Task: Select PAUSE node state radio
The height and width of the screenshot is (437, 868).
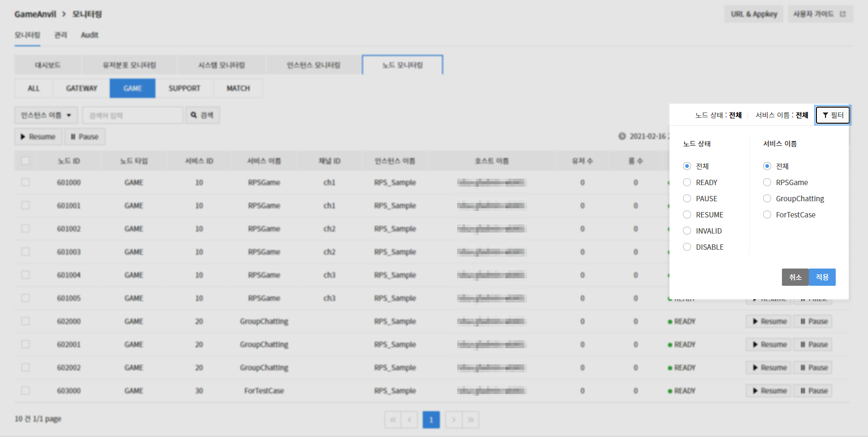Action: pyautogui.click(x=687, y=199)
